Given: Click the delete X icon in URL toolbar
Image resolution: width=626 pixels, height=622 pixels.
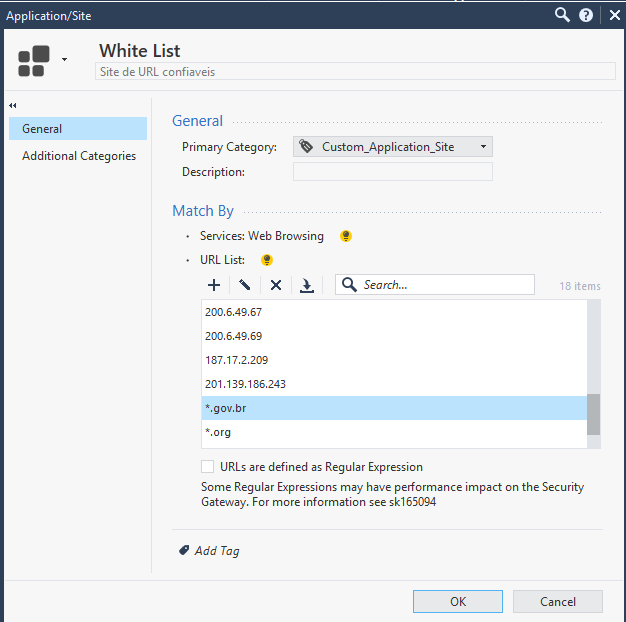Looking at the screenshot, I should 276,285.
